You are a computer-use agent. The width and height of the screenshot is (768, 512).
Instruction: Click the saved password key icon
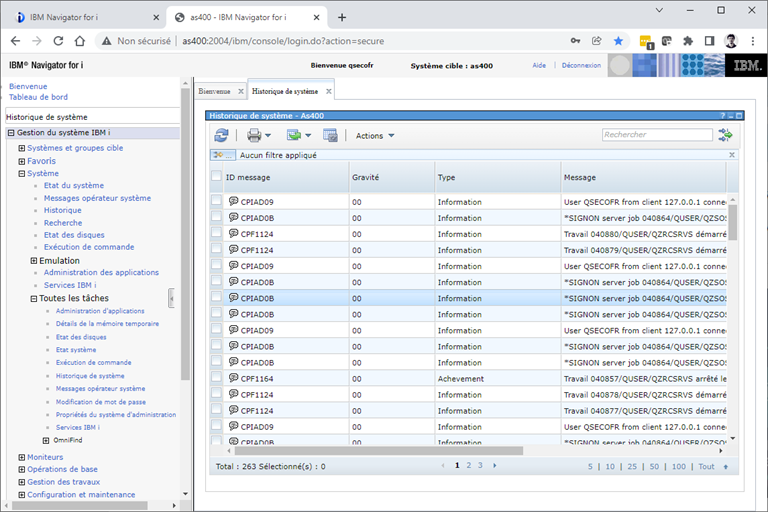576,41
